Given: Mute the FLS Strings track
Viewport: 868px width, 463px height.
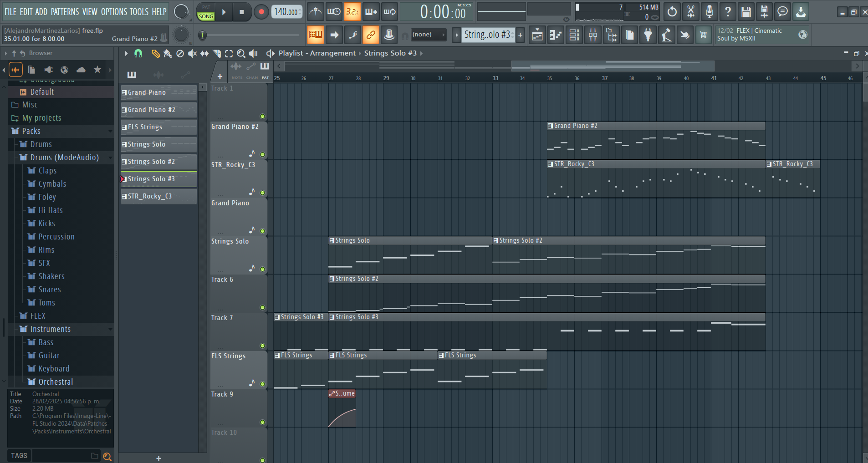Looking at the screenshot, I should click(x=262, y=384).
